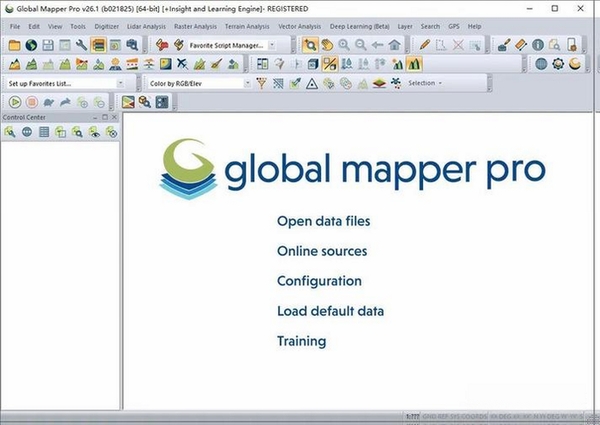
Task: Open the Favorite Script Manager dropdown
Action: coord(272,45)
